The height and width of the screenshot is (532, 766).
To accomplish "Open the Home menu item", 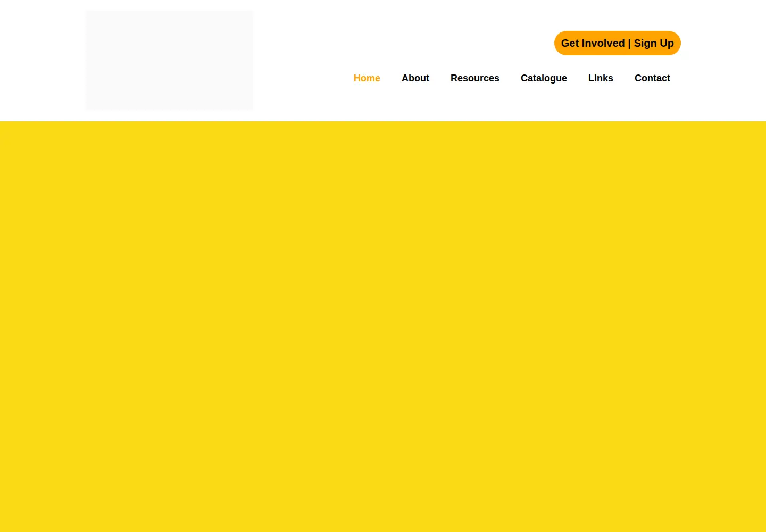I will coord(367,78).
